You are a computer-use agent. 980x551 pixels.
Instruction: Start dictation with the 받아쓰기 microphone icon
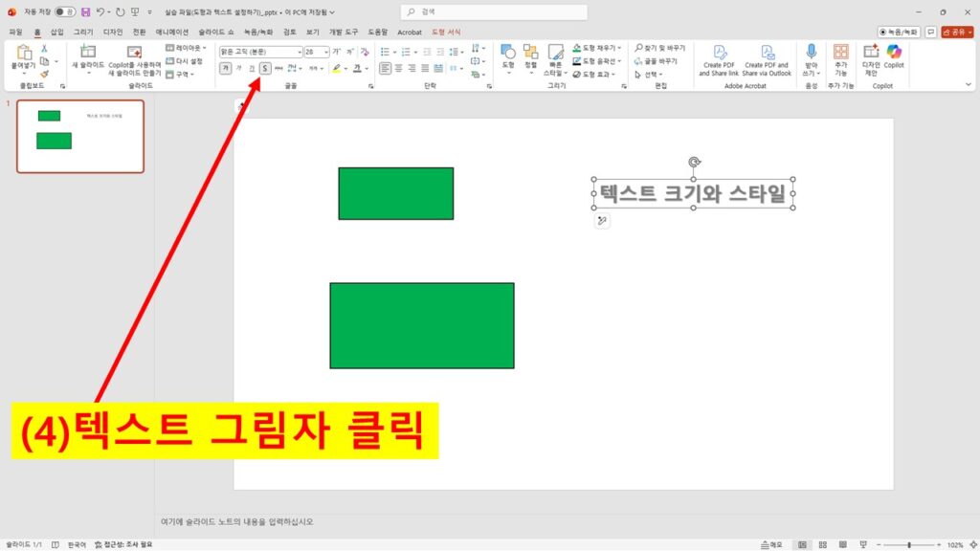(812, 61)
